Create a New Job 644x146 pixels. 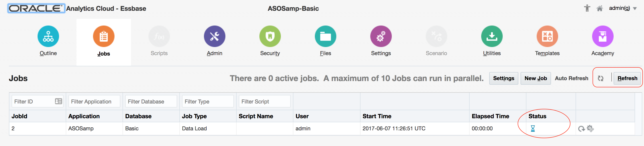(x=536, y=78)
